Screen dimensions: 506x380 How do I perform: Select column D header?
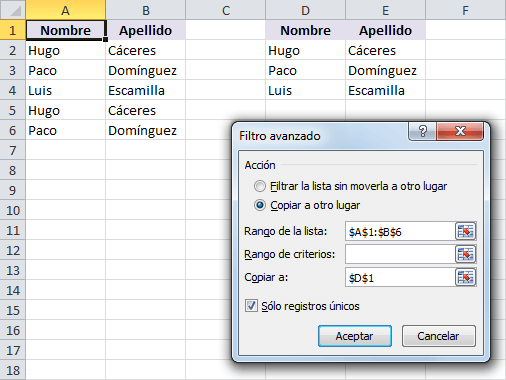[305, 10]
